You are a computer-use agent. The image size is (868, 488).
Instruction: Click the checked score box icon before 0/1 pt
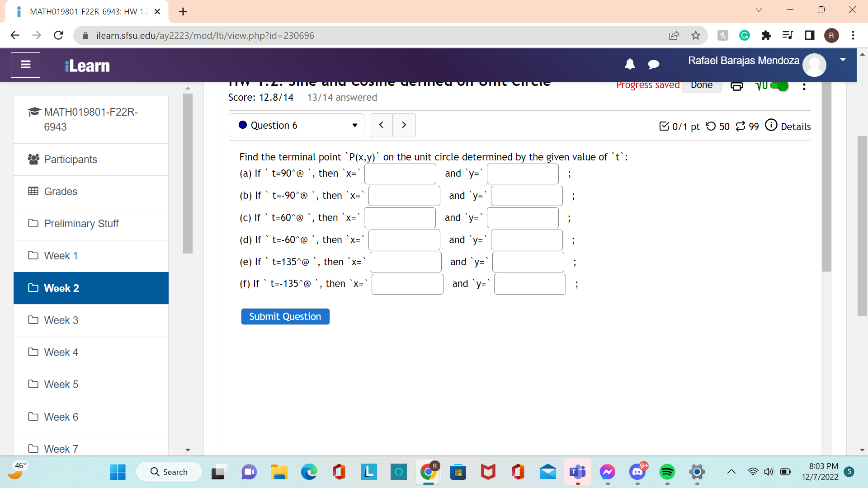[x=664, y=127]
